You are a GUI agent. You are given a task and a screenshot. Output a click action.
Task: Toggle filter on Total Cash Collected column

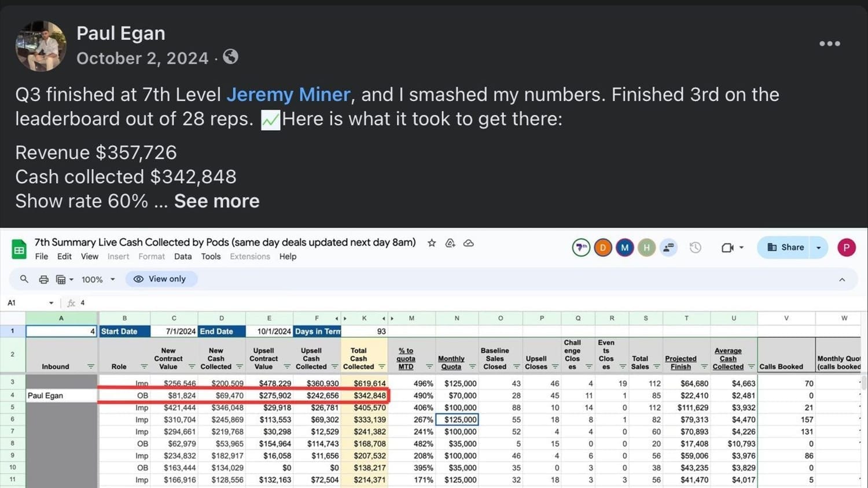[381, 367]
